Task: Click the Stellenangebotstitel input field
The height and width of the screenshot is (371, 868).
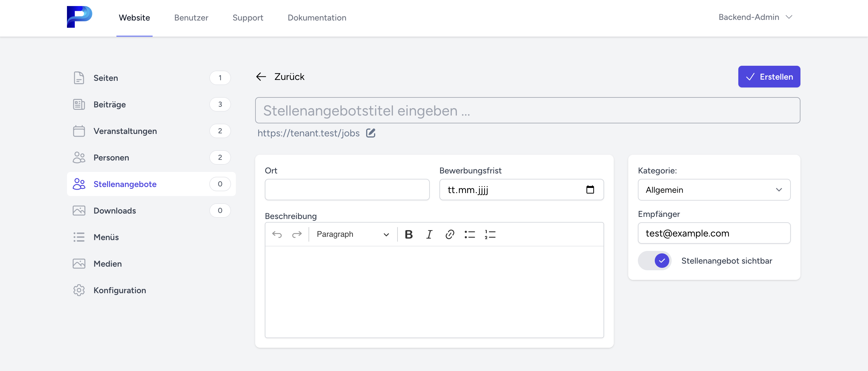Action: 527,110
